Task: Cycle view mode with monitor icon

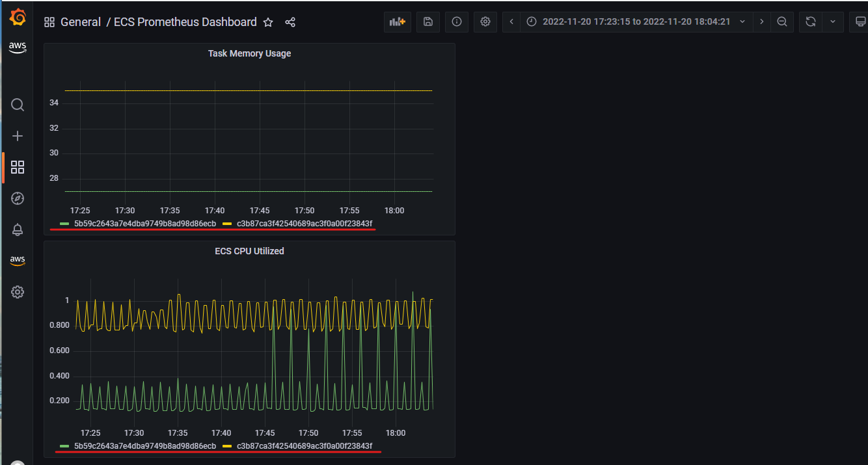Action: pos(858,22)
